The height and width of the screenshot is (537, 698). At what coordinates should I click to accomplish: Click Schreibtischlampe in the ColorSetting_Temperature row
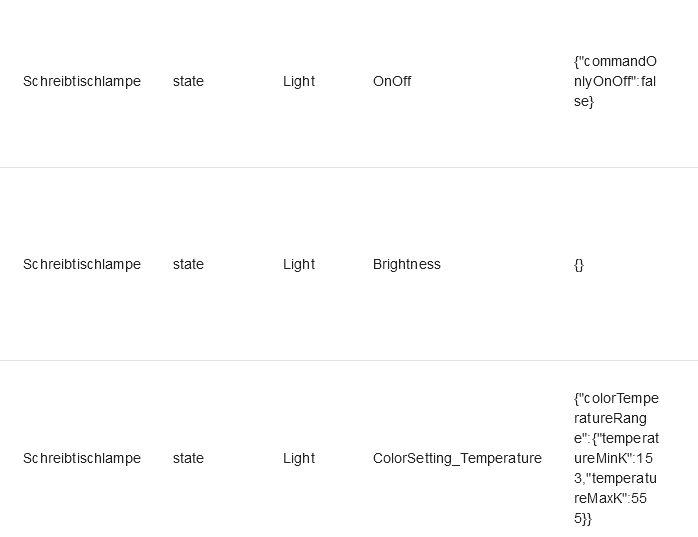82,458
